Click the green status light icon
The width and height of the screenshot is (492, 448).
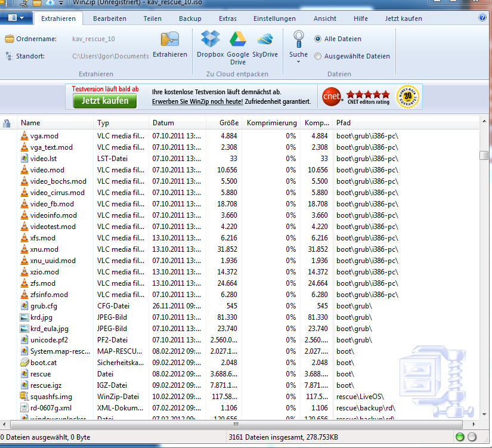(x=460, y=437)
